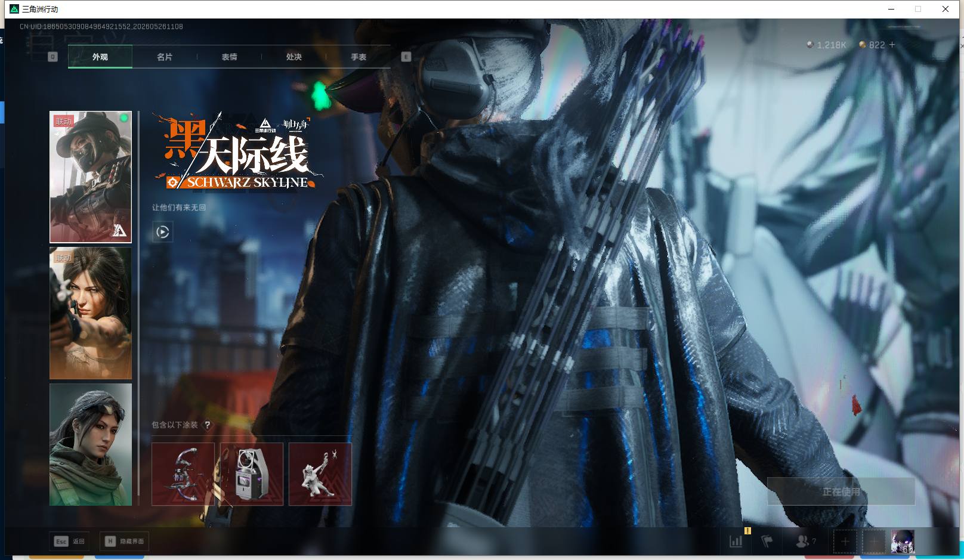Click the CN UID text at top
The height and width of the screenshot is (560, 964).
click(x=101, y=27)
